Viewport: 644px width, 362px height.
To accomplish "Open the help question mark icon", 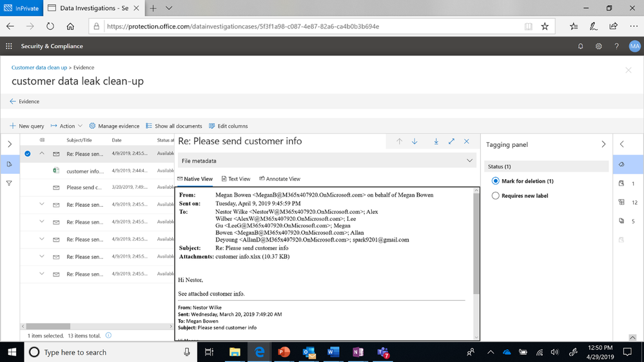I will click(x=616, y=46).
